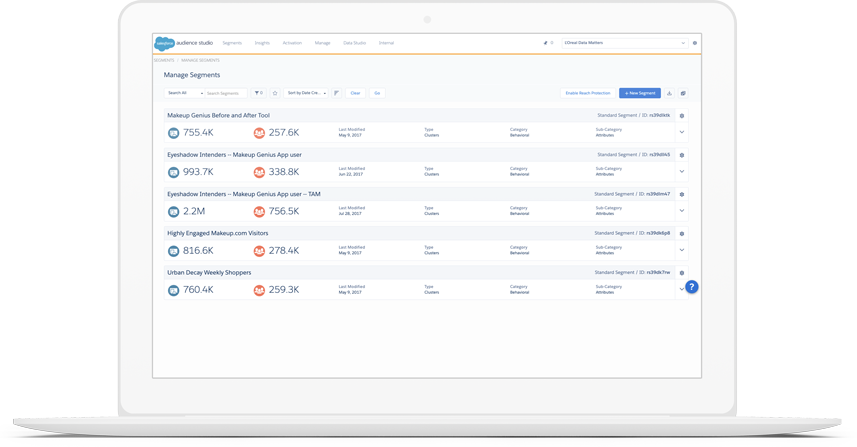Click the favorites star icon
Image resolution: width=857 pixels, height=447 pixels.
tap(275, 93)
